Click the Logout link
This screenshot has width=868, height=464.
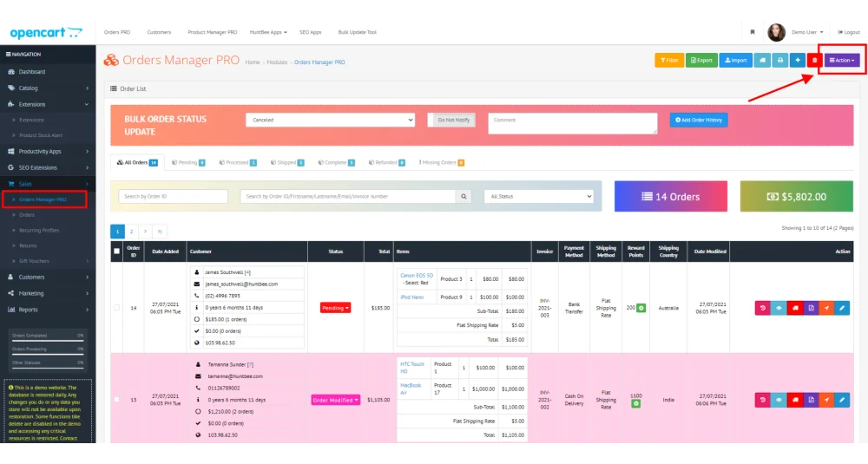849,32
